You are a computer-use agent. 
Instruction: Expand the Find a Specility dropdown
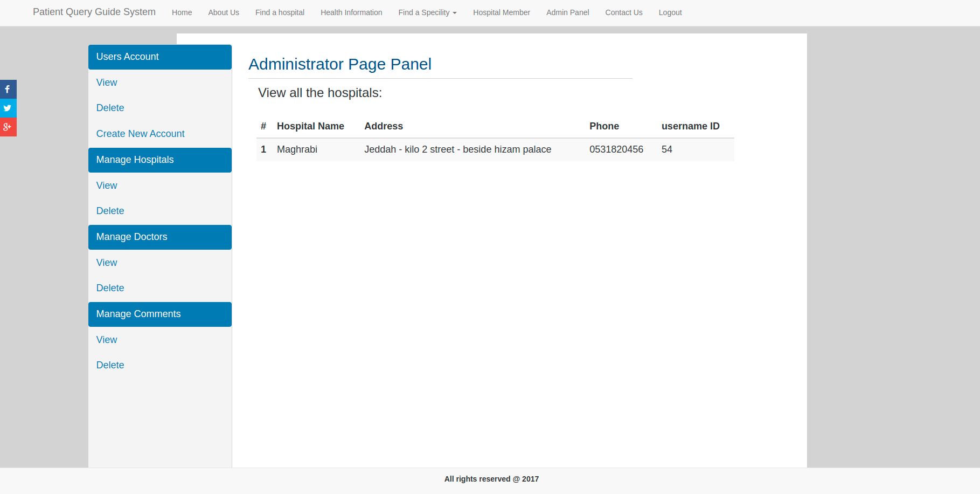[427, 12]
